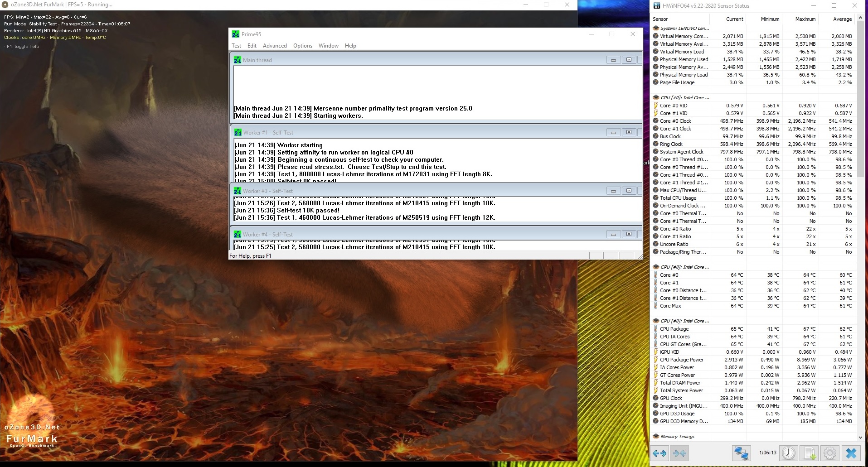Select the iGPU VID row
Image resolution: width=868 pixels, height=467 pixels.
(x=752, y=352)
